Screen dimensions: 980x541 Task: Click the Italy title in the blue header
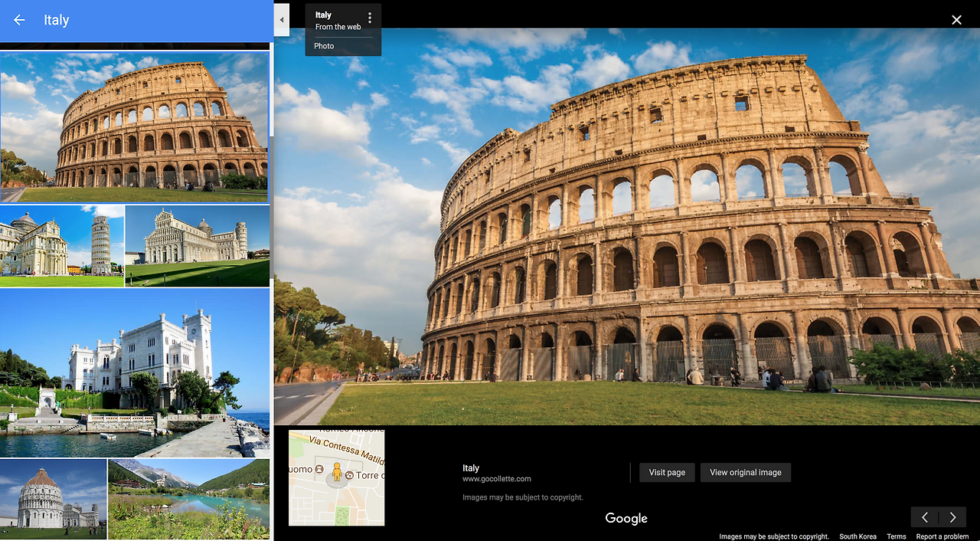[x=57, y=21]
